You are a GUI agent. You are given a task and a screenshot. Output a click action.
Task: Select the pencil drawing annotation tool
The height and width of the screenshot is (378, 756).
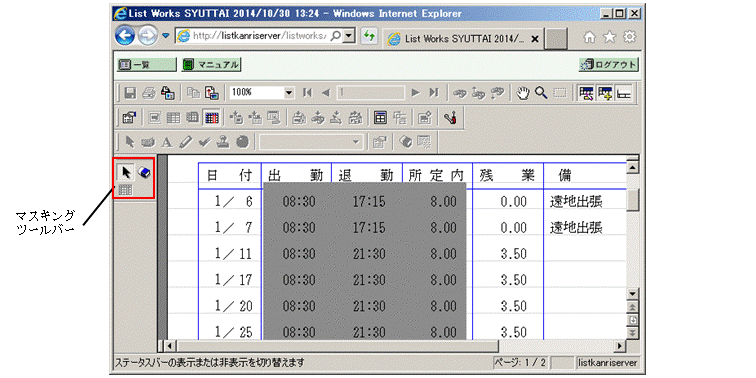click(186, 142)
